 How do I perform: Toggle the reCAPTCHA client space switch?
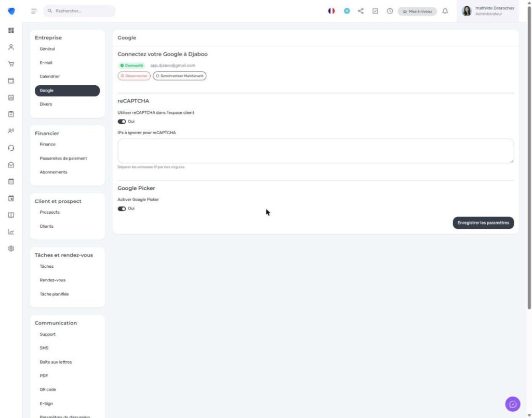tap(122, 122)
